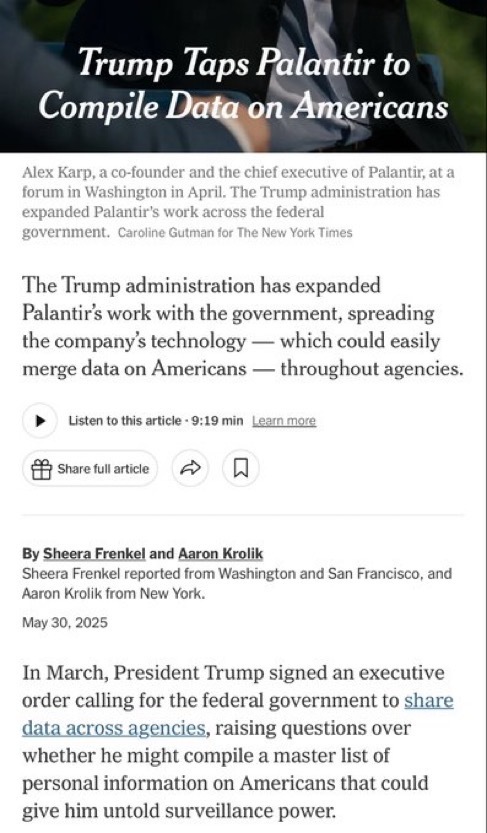Screen dimensions: 487x833
Task: Follow the "share data across agencies" link
Action: point(238,714)
